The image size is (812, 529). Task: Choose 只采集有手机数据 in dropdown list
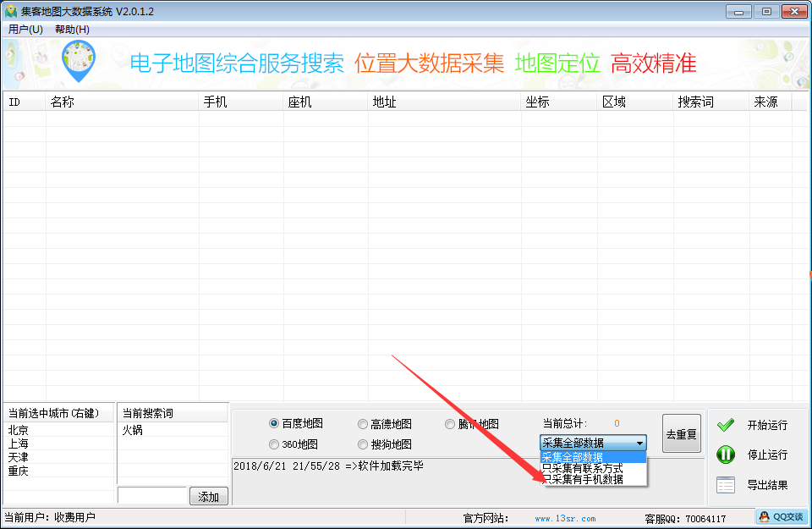[x=593, y=479]
